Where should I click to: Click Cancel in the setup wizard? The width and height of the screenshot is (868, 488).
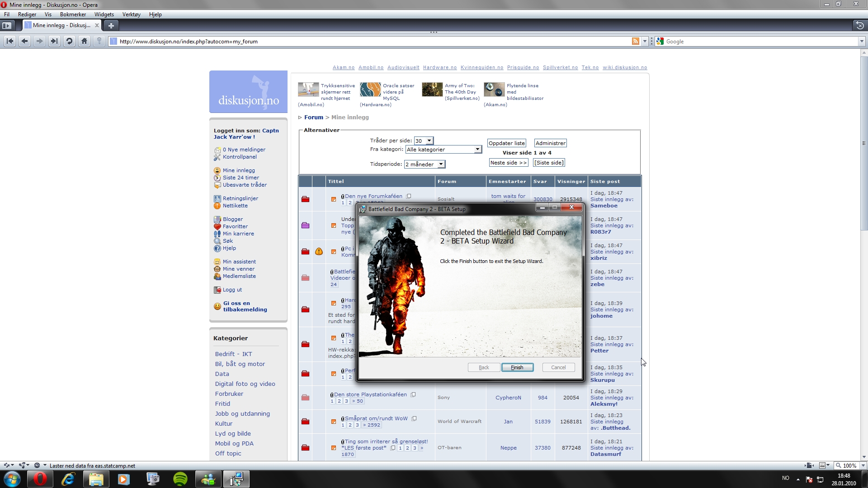558,367
